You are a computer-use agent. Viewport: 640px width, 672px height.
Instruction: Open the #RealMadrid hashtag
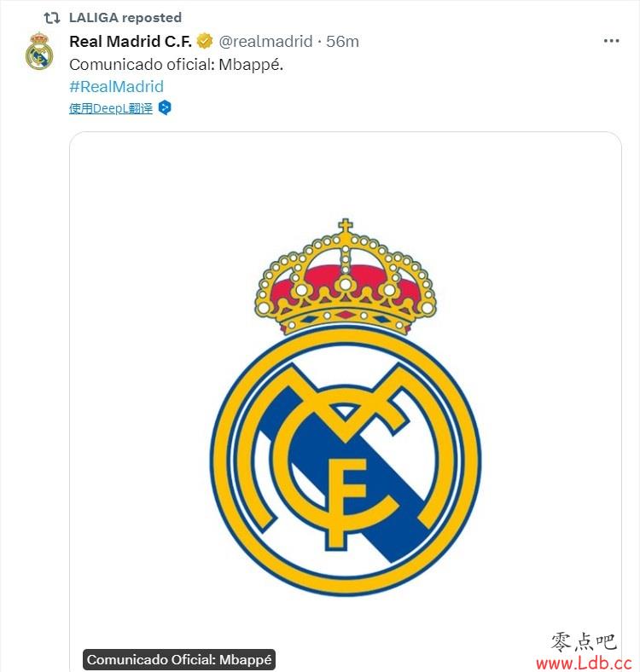[x=116, y=87]
